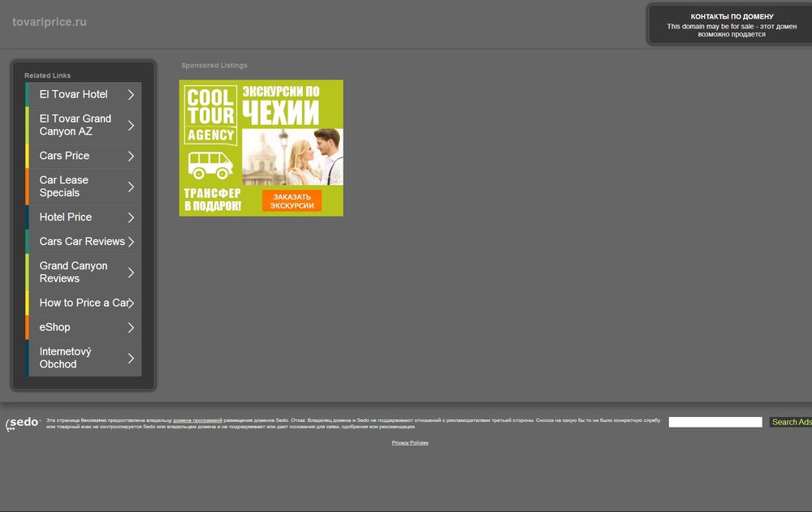812x512 pixels.
Task: Click chevron arrow next to El Tovar Hotel
Action: tap(131, 95)
